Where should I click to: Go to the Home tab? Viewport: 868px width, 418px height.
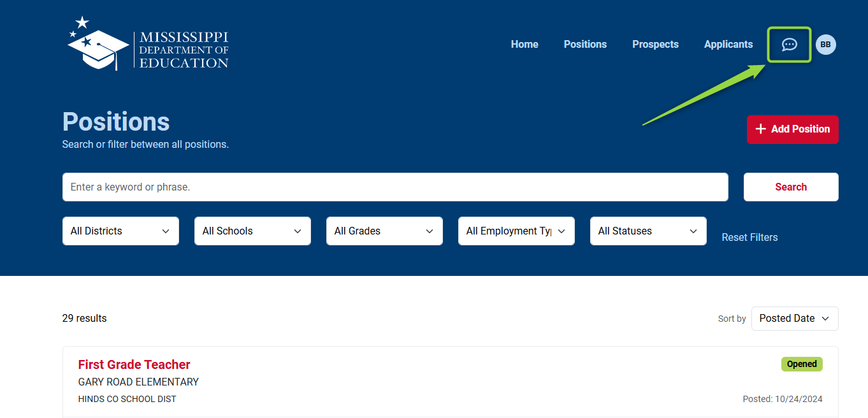tap(524, 45)
